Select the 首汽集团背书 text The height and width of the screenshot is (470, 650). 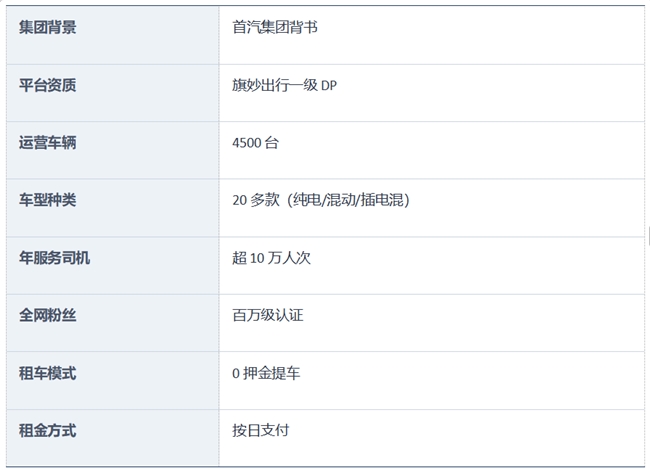click(274, 27)
